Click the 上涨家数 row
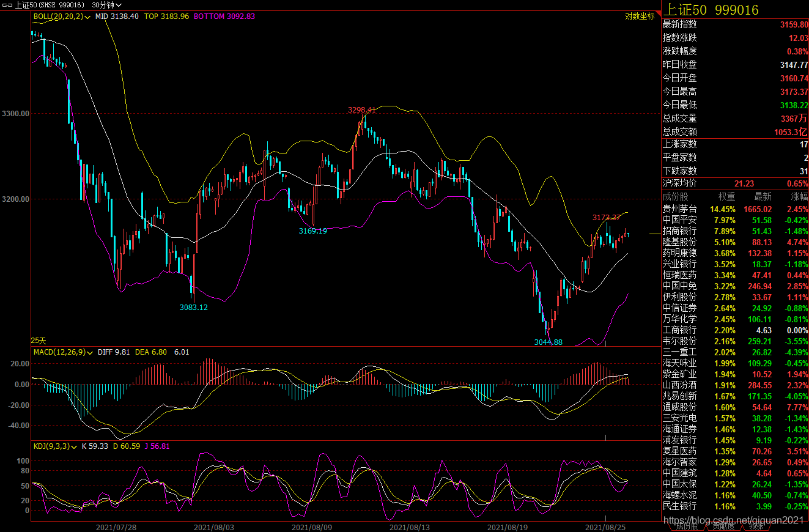Image resolution: width=809 pixels, height=532 pixels. pos(736,144)
